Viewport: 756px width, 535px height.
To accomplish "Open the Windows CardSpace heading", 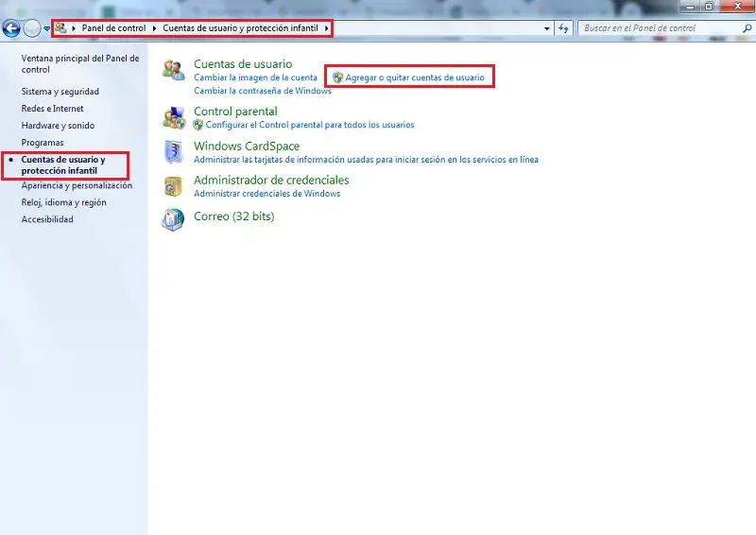I will (247, 146).
